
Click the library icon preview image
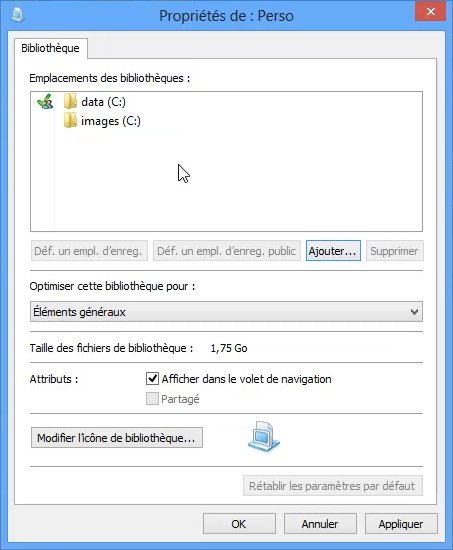click(264, 437)
